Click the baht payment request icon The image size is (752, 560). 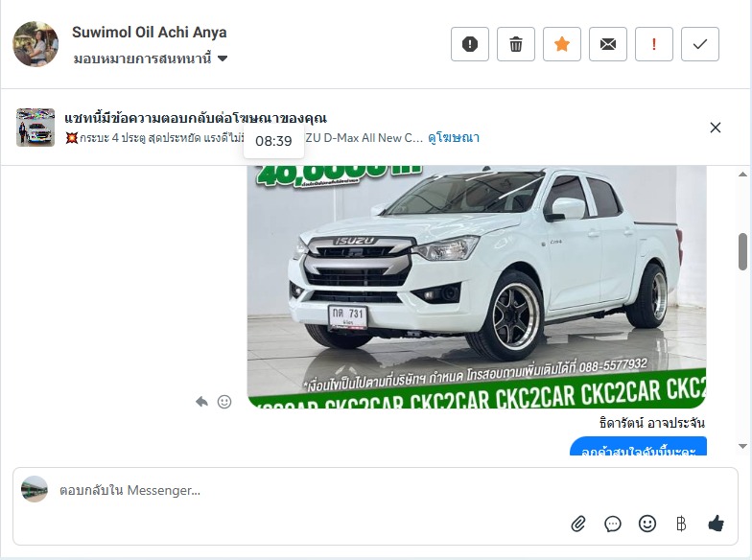(x=681, y=524)
